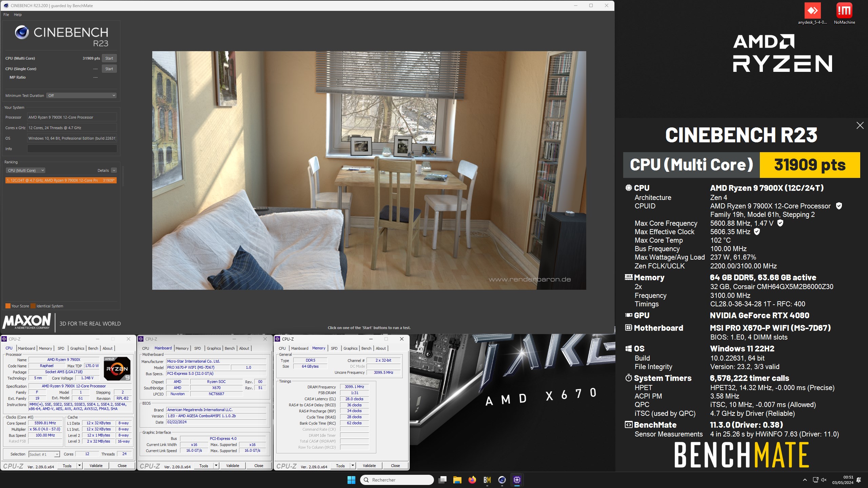The width and height of the screenshot is (868, 488).
Task: Click the rendered room scene image
Action: point(369,170)
